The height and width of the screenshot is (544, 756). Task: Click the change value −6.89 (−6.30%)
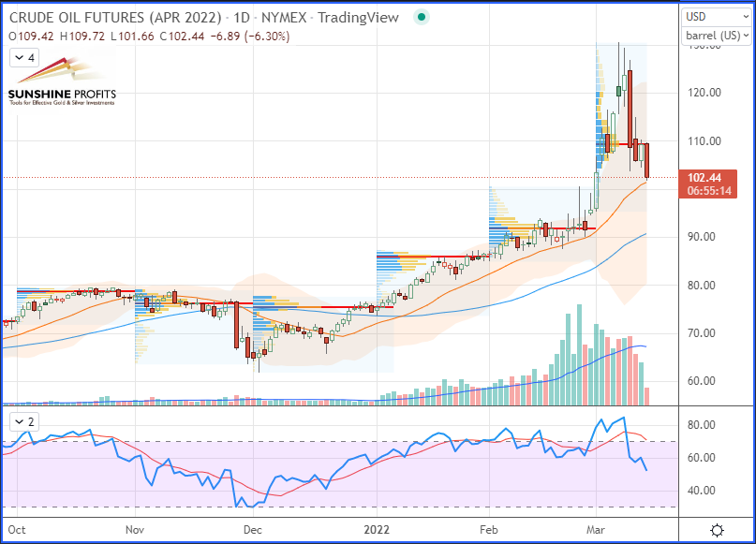coord(250,37)
